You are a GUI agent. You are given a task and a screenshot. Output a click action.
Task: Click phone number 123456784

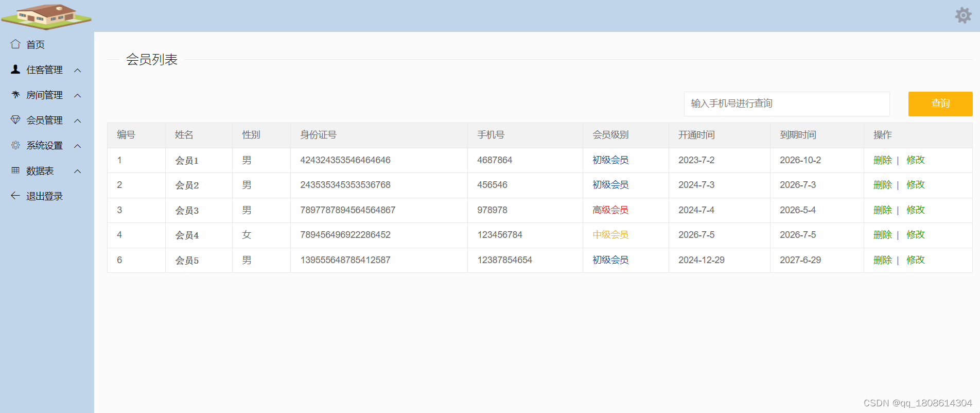(500, 235)
